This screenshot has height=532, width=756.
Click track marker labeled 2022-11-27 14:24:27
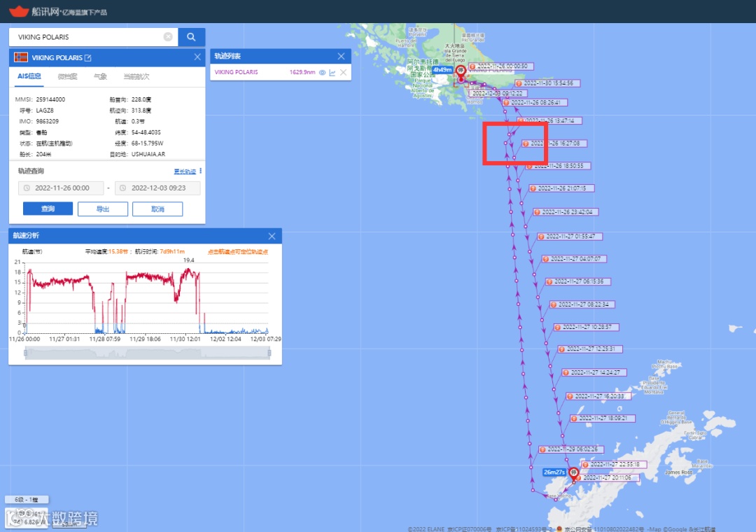[x=594, y=373]
